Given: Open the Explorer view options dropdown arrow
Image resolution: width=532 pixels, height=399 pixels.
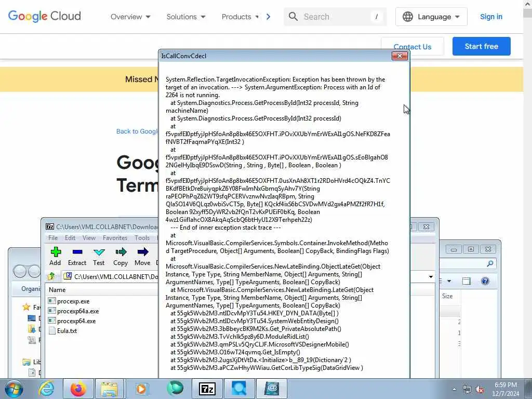Looking at the screenshot, I should (x=449, y=281).
